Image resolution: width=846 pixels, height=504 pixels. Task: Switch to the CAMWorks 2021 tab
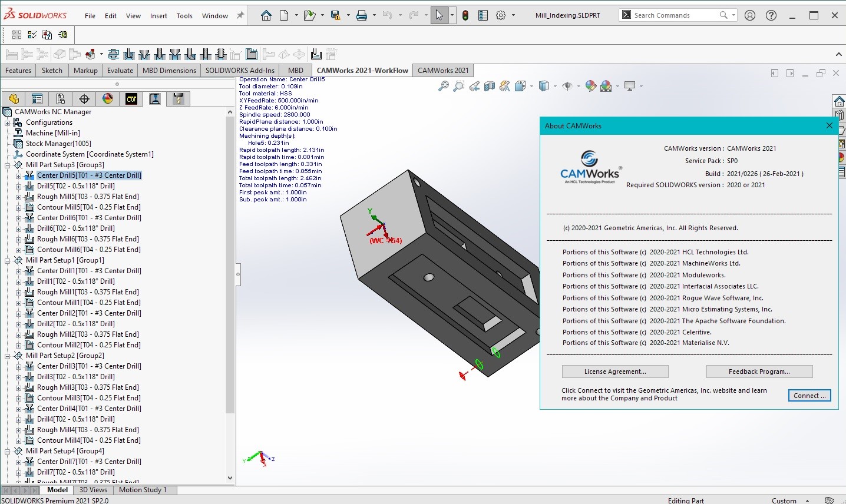tap(443, 70)
